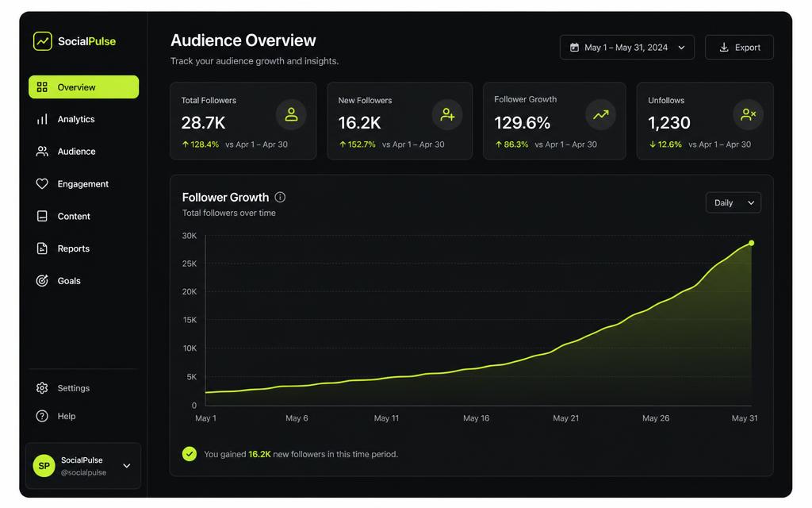The width and height of the screenshot is (812, 508).
Task: Click the May 16 axis label
Action: 476,418
